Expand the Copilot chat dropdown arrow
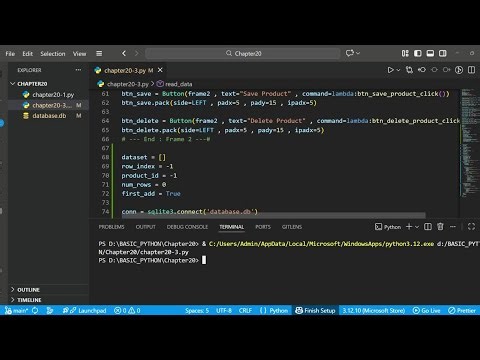This screenshot has width=480, height=360. [x=358, y=53]
